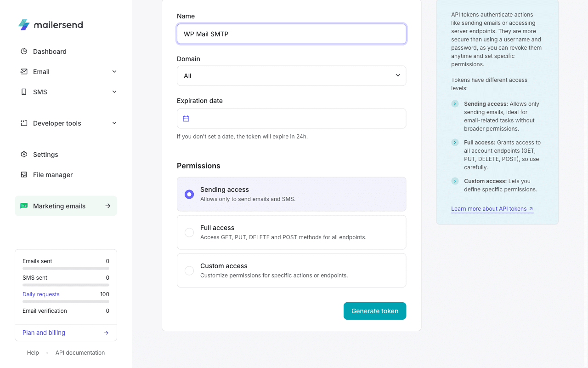Open File manager using its icon

pyautogui.click(x=24, y=174)
